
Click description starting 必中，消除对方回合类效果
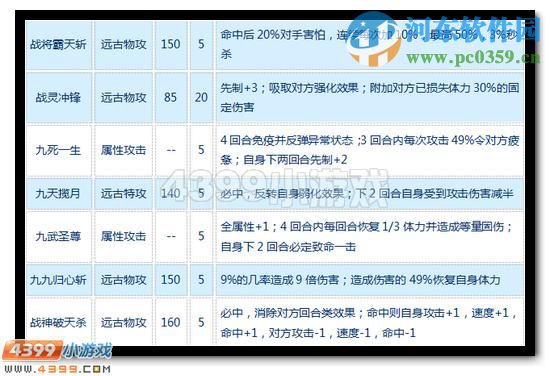(368, 323)
